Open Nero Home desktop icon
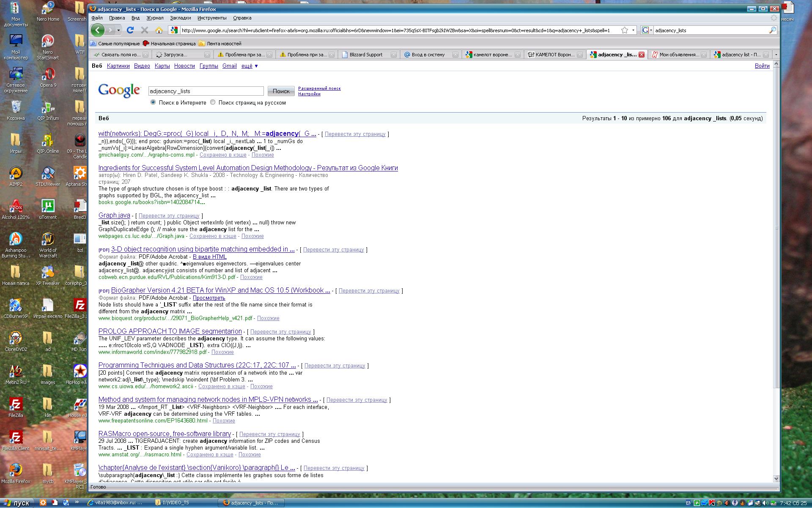The height and width of the screenshot is (508, 812). point(48,11)
